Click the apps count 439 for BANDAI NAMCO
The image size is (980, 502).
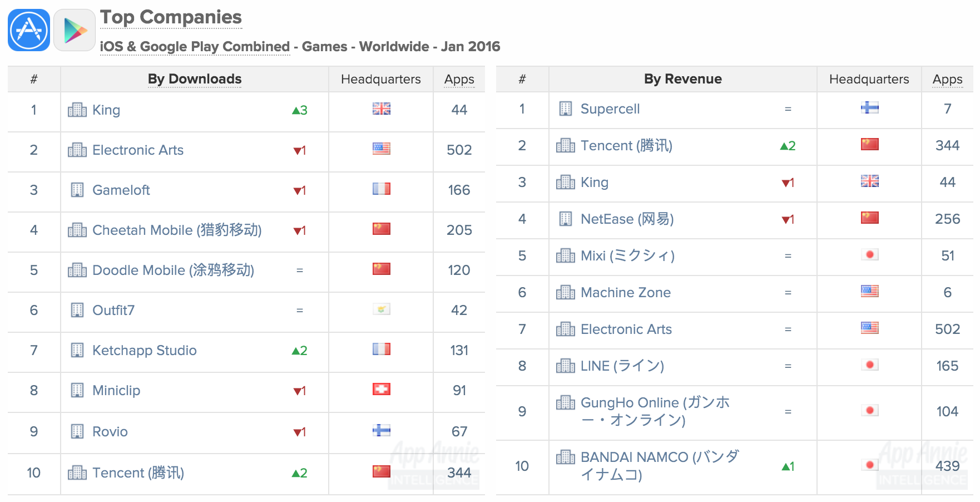coord(948,466)
